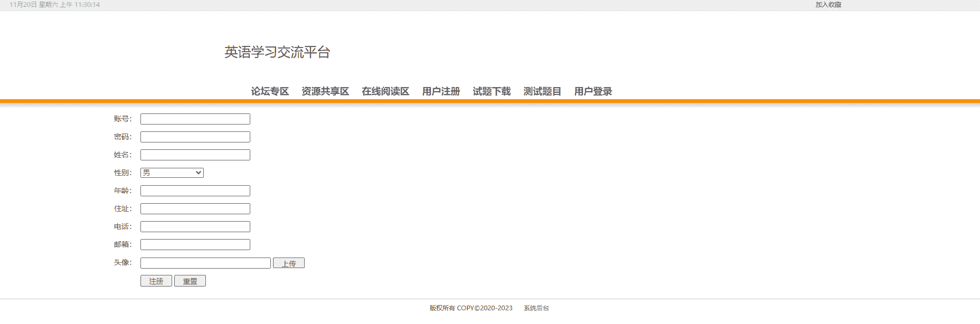Open the 用户登录 login page
This screenshot has width=980, height=324.
pyautogui.click(x=593, y=91)
